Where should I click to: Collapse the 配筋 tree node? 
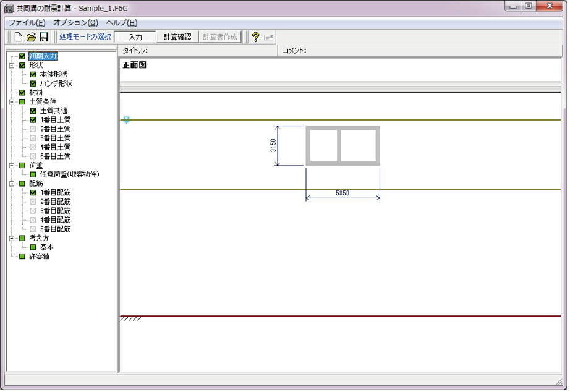[x=11, y=184]
